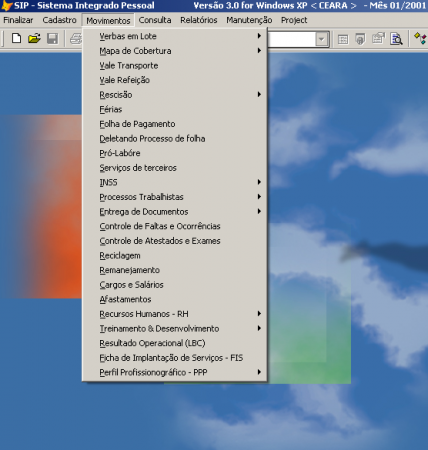Click the New document toolbar icon
The width and height of the screenshot is (428, 450).
pos(16,39)
